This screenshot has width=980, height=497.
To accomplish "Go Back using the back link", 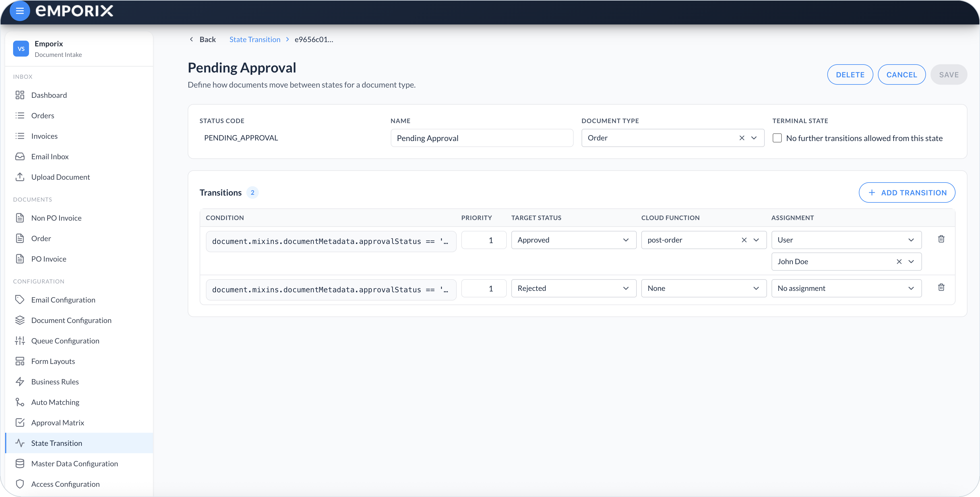I will pyautogui.click(x=203, y=40).
